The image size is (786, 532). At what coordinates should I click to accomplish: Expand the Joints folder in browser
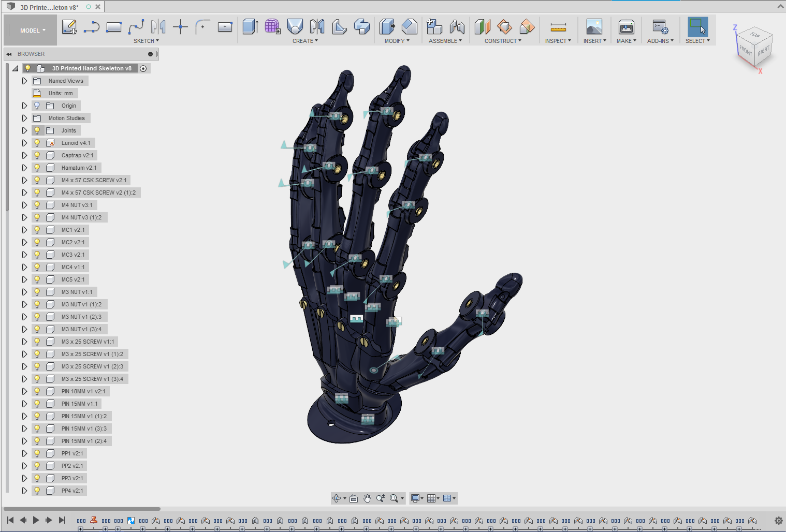(24, 130)
